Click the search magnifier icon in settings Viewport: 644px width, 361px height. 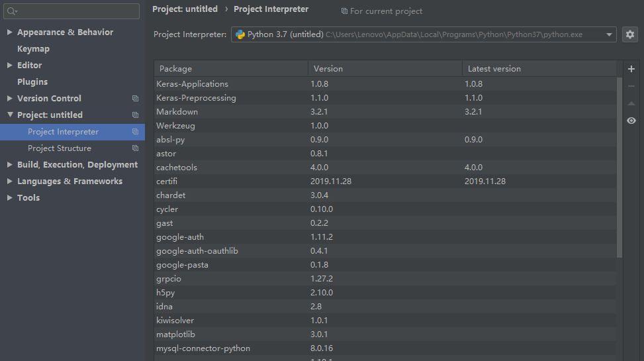(x=12, y=11)
